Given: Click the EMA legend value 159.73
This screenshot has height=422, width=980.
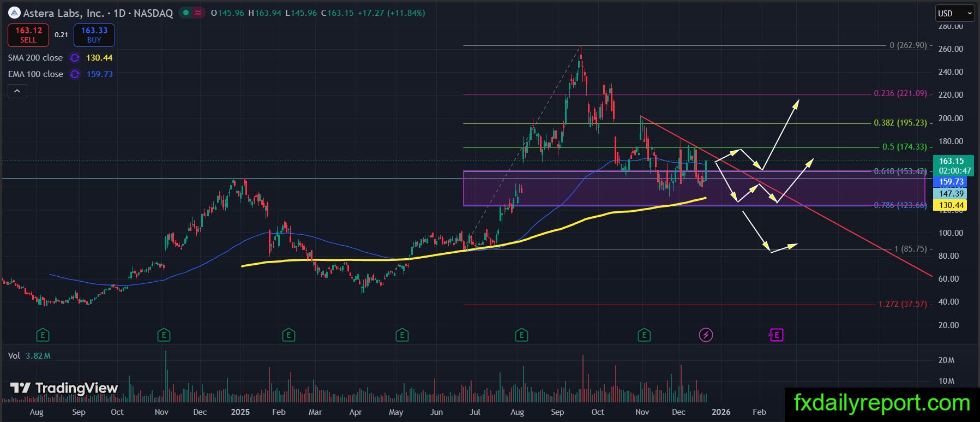Looking at the screenshot, I should [100, 74].
